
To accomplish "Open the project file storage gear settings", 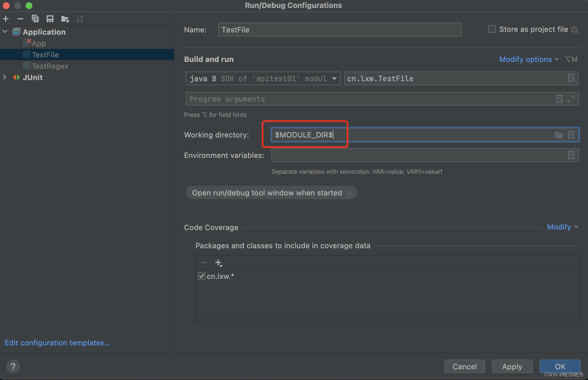I will click(575, 30).
